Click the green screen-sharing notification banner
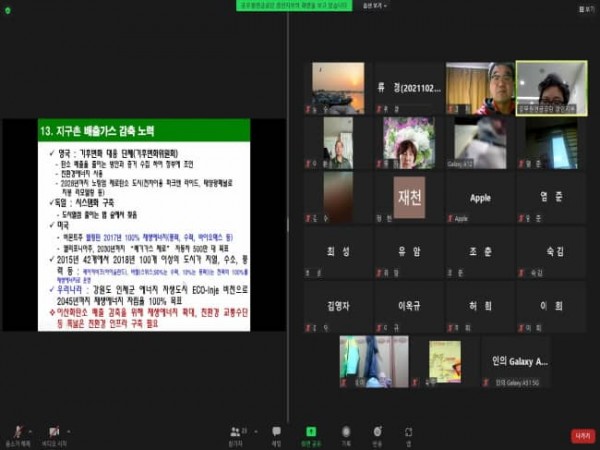The image size is (600, 450). [x=294, y=5]
